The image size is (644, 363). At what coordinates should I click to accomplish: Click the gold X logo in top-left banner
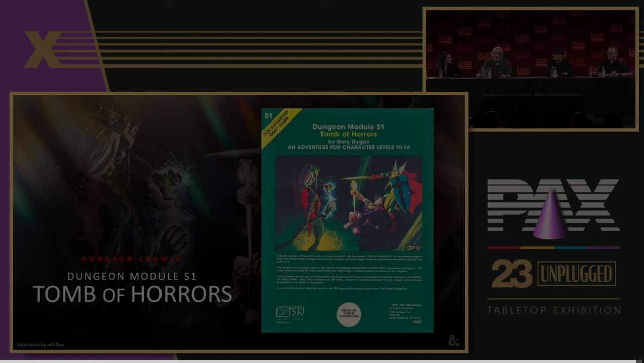(x=43, y=49)
